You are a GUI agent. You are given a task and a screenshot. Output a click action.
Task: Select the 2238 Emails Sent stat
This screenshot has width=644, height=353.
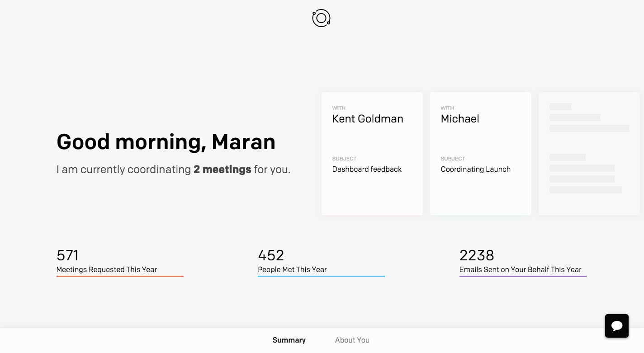523,262
